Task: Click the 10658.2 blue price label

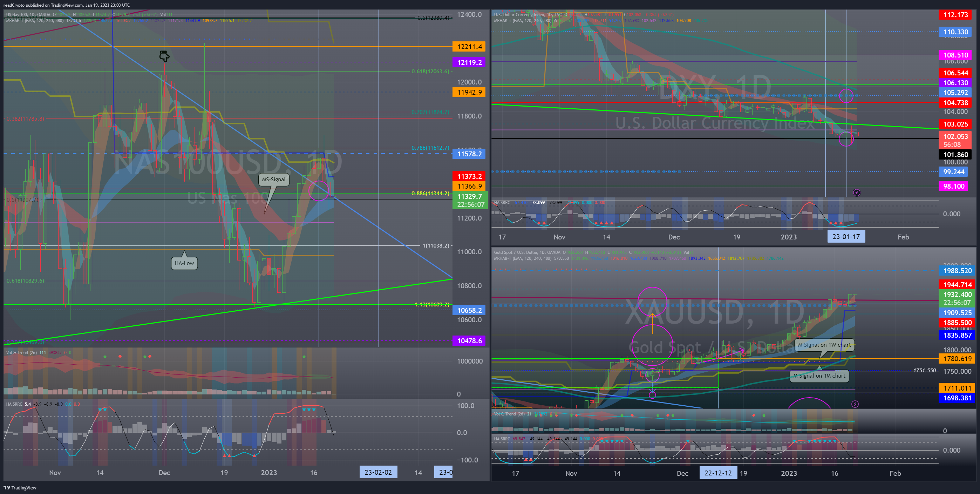Action: click(469, 310)
